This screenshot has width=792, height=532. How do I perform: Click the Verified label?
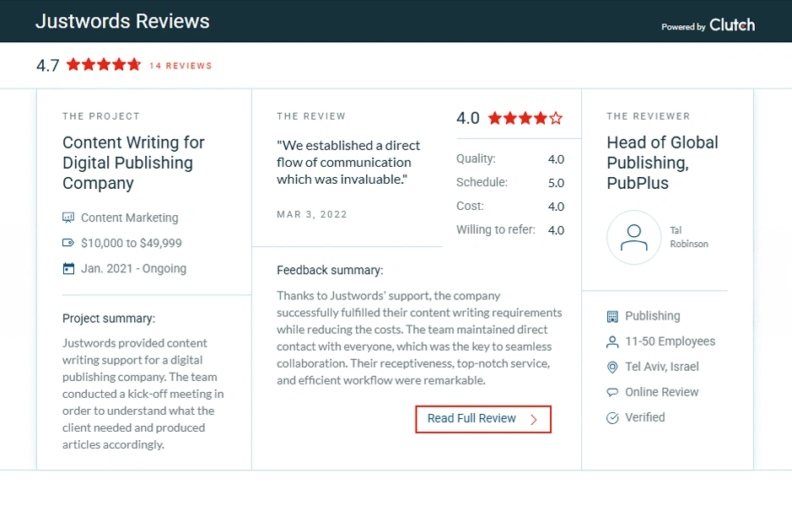tap(645, 417)
